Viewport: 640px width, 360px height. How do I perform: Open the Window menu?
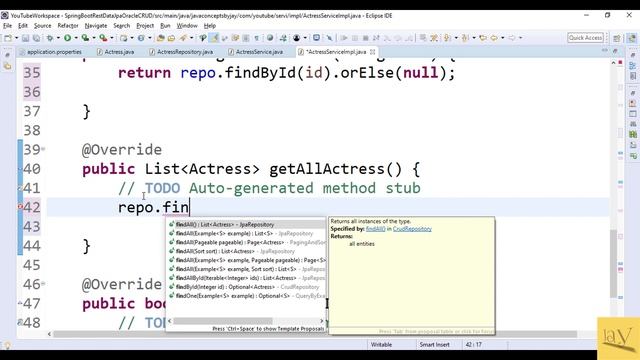pos(187,26)
